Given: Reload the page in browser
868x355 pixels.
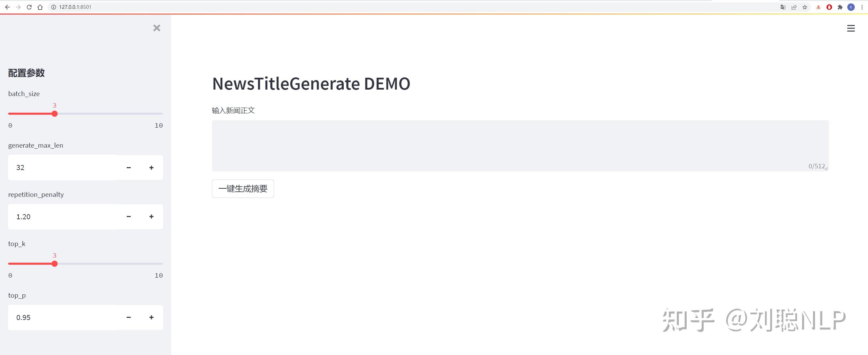Looking at the screenshot, I should click(x=29, y=7).
